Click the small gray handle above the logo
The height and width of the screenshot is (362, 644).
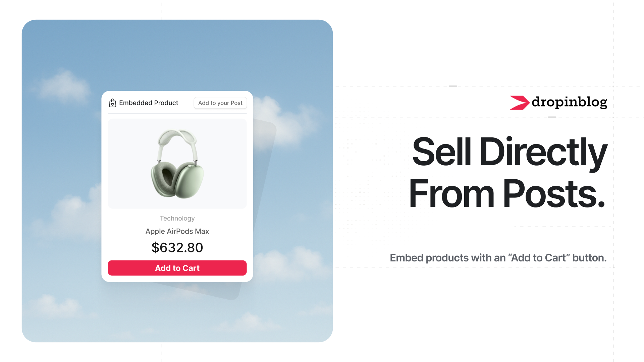[453, 86]
